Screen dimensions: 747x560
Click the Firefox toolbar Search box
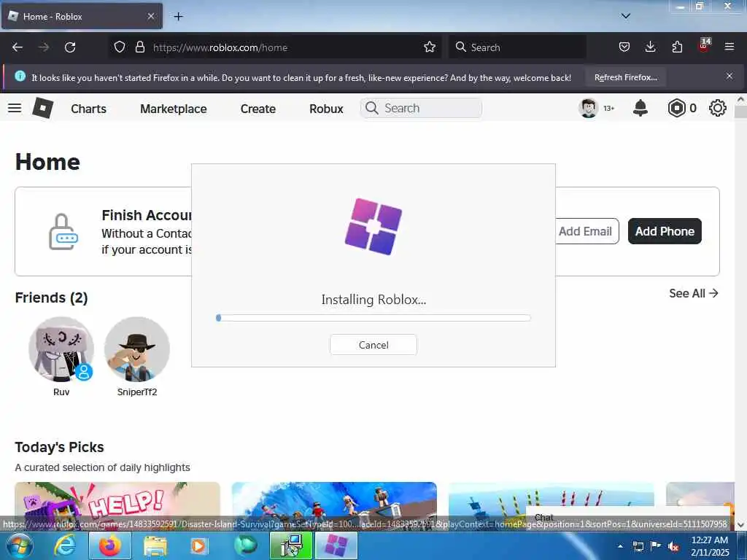click(517, 47)
